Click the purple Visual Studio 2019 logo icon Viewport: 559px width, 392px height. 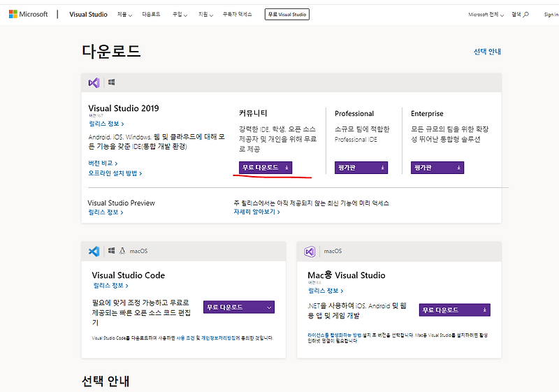coord(94,82)
